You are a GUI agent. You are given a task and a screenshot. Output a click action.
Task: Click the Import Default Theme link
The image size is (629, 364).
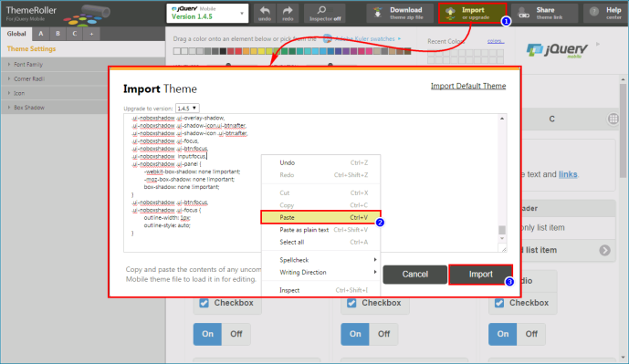pos(468,86)
